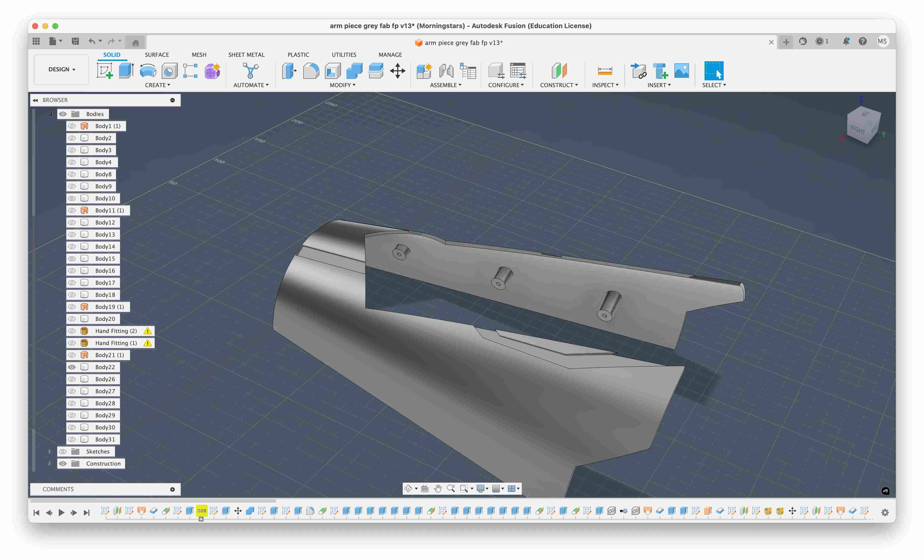Select Body10 in the browser
The height and width of the screenshot is (560, 924).
point(105,198)
